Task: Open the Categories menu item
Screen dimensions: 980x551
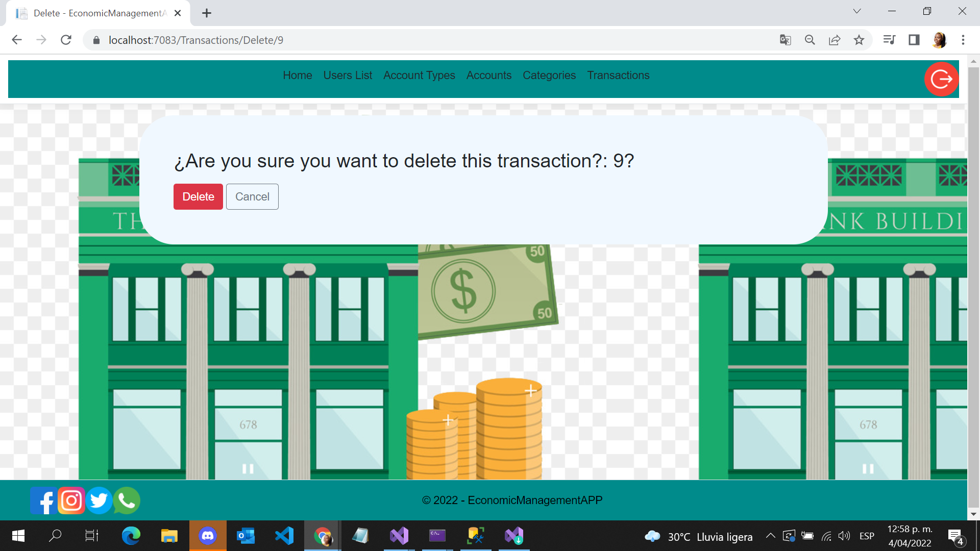Action: coord(549,75)
